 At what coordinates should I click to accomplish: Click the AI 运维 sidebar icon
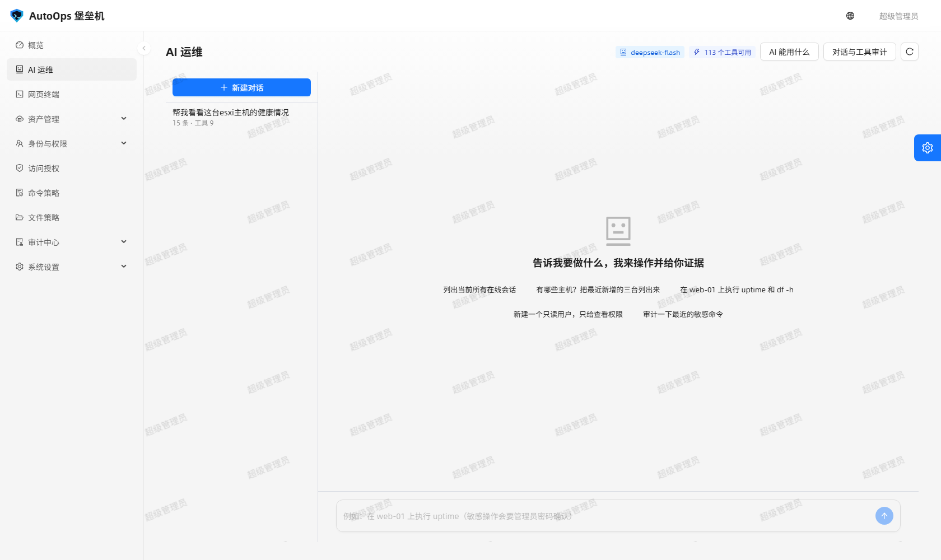point(20,69)
